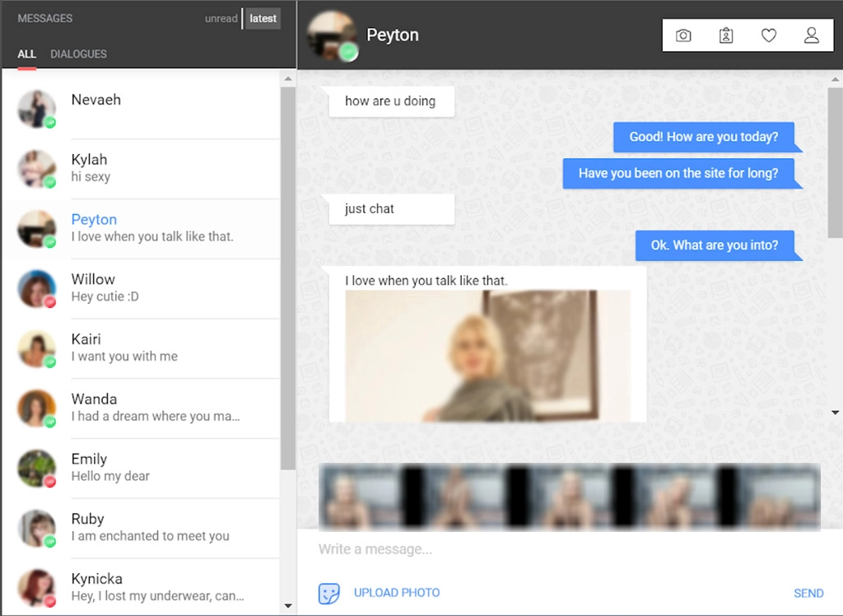
Task: Toggle Kylah's online indicator dot
Action: 48,182
